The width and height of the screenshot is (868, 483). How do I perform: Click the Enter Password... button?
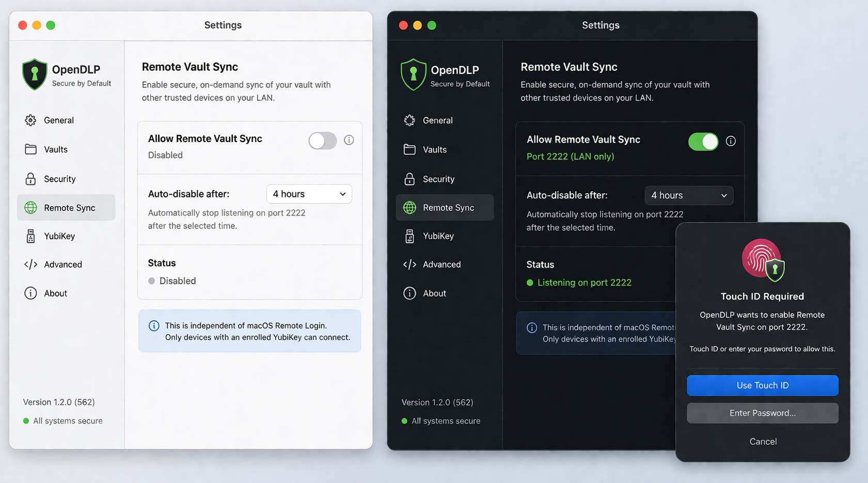pos(763,413)
